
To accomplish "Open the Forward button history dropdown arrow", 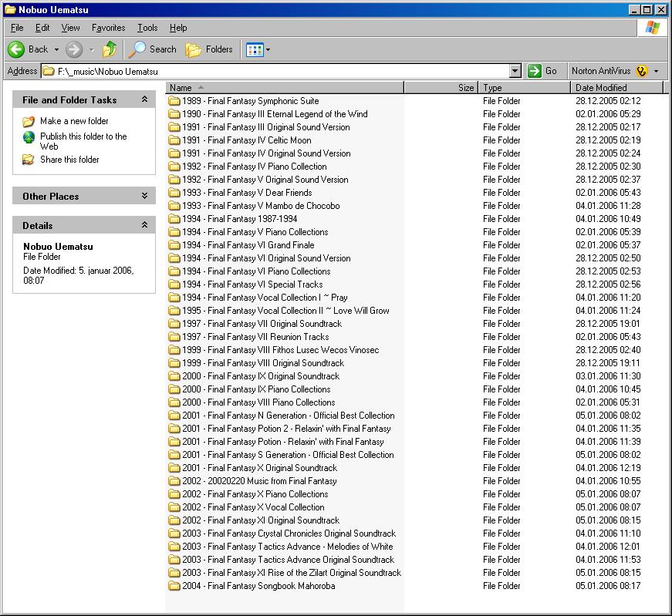I will [91, 49].
